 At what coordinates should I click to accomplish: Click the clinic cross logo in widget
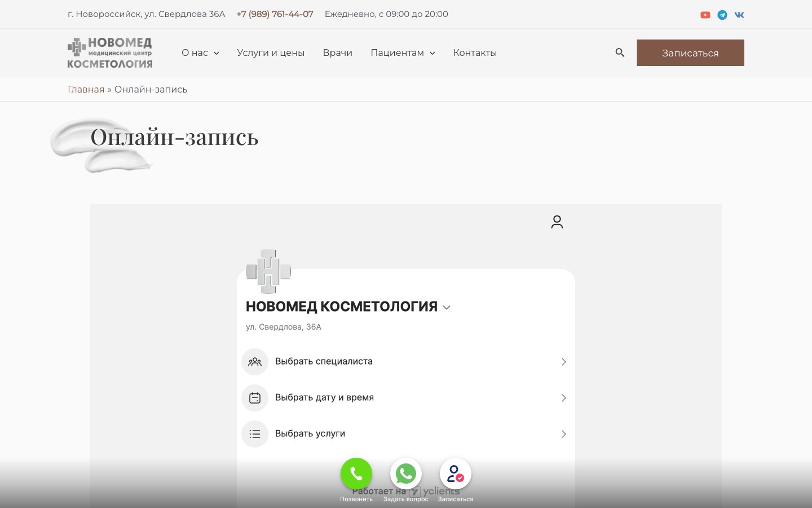[x=268, y=271]
